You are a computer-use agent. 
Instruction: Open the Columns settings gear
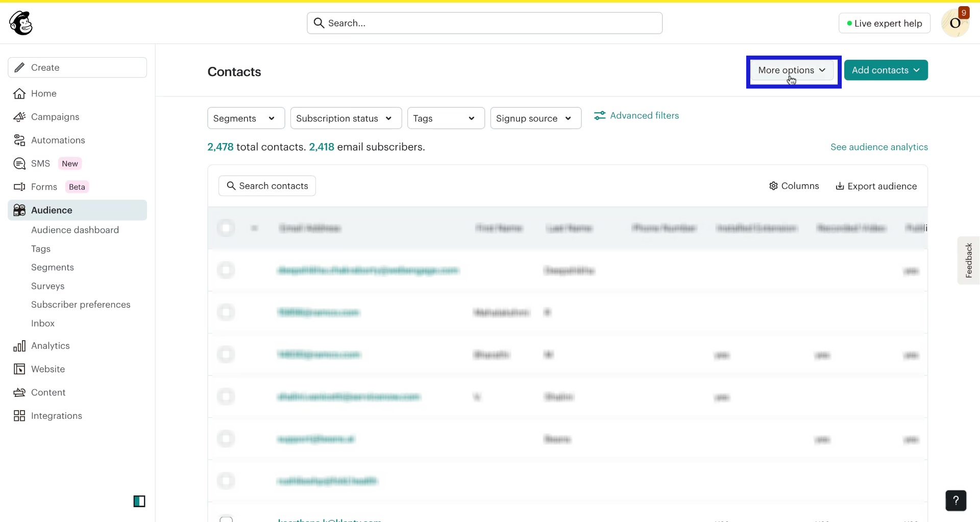773,186
